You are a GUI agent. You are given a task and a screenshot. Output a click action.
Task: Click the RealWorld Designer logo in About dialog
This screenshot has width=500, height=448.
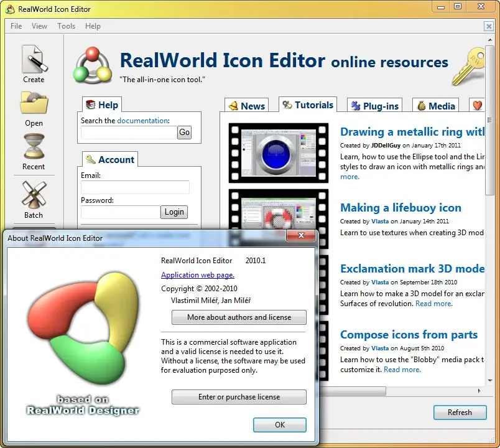pos(83,328)
